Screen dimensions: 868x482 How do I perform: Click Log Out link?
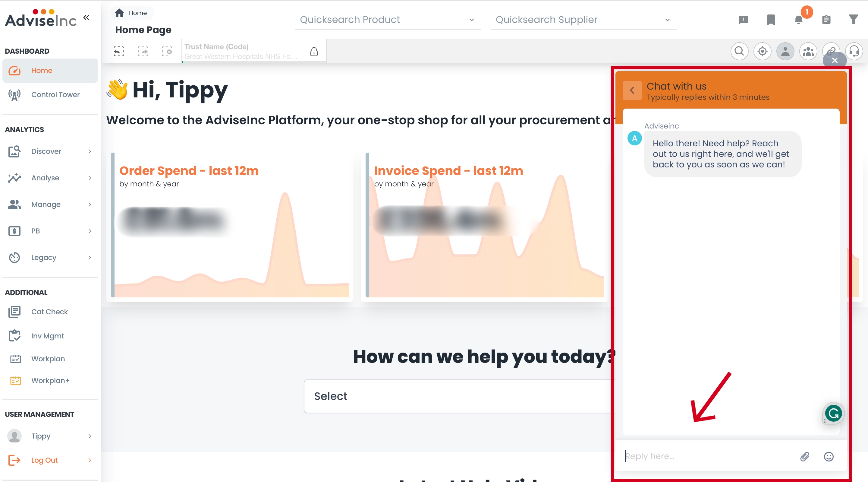44,460
